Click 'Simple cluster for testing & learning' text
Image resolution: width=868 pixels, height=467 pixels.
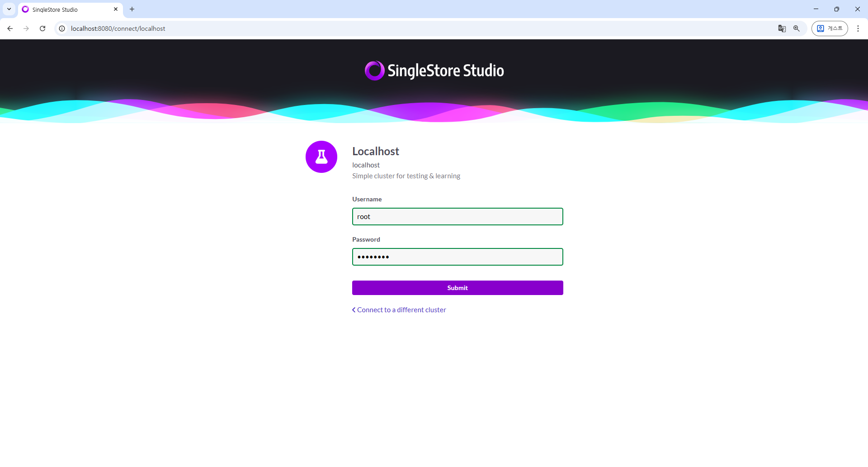pyautogui.click(x=406, y=176)
